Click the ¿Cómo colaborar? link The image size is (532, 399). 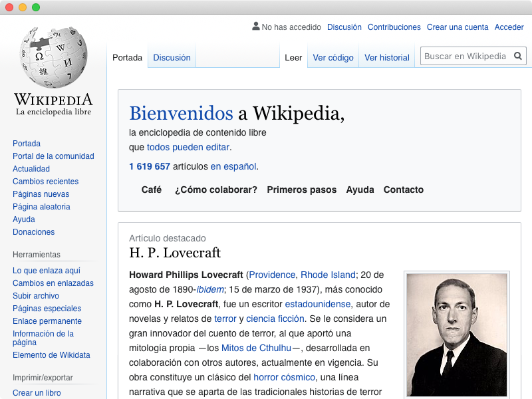coord(216,190)
